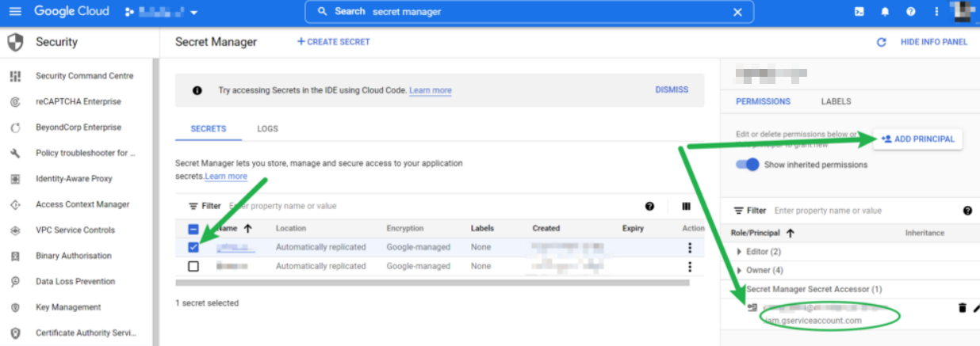Viewport: 980px width, 346px height.
Task: Refresh the Secret Manager page
Action: point(881,42)
